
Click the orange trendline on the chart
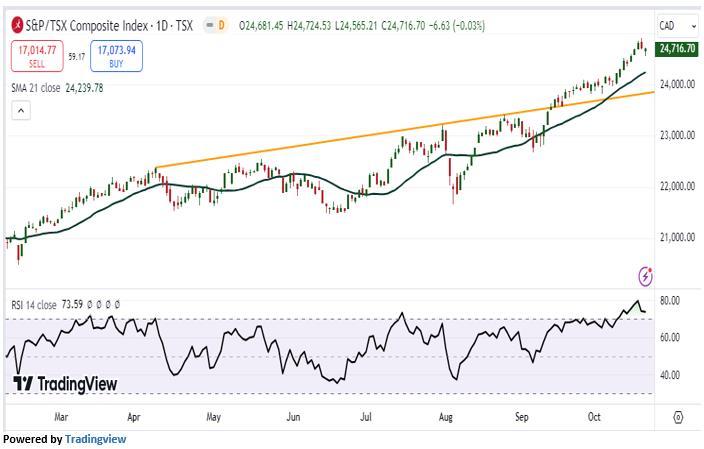(400, 131)
